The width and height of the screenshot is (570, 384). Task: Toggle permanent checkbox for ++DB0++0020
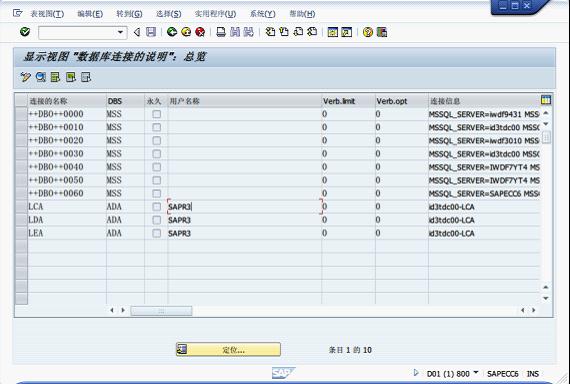(x=156, y=140)
